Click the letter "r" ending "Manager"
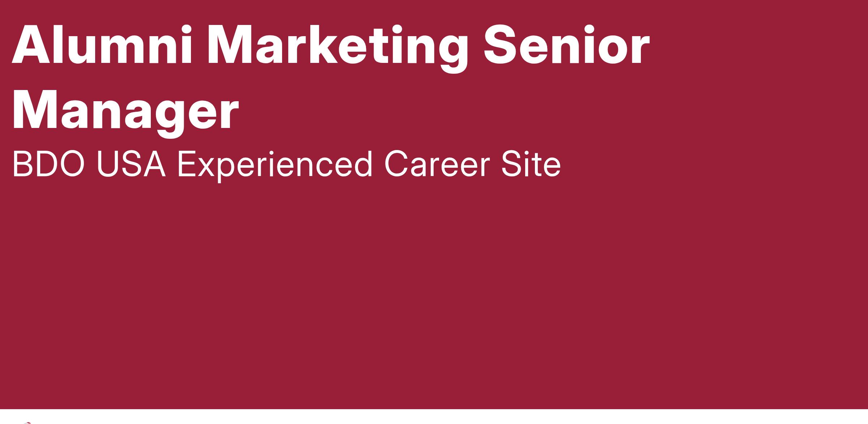 point(229,116)
